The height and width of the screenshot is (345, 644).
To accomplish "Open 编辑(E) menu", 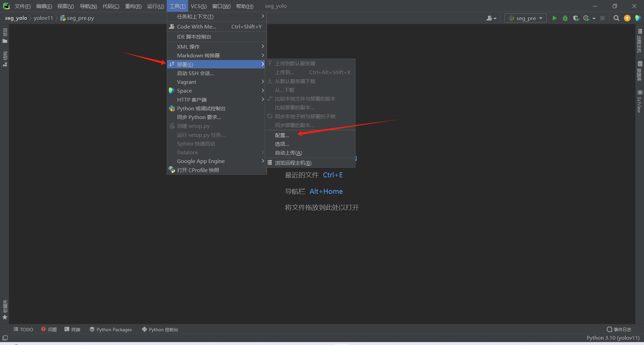I will [44, 6].
